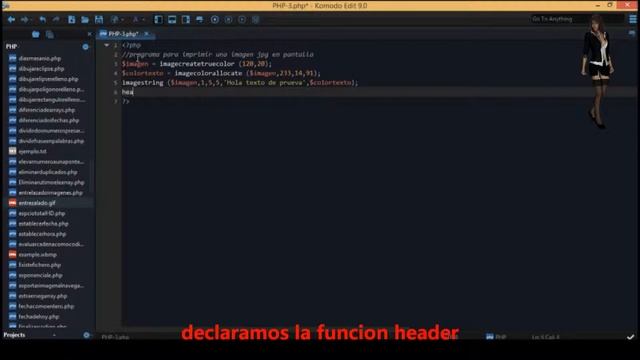Click the focus mode toolbar icon
The height and width of the screenshot is (360, 640).
click(200, 20)
